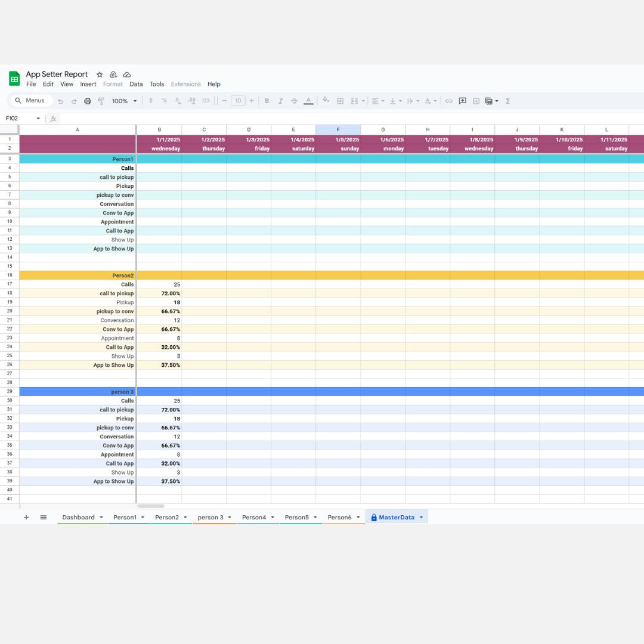644x644 pixels.
Task: Toggle bold formatting
Action: click(267, 101)
